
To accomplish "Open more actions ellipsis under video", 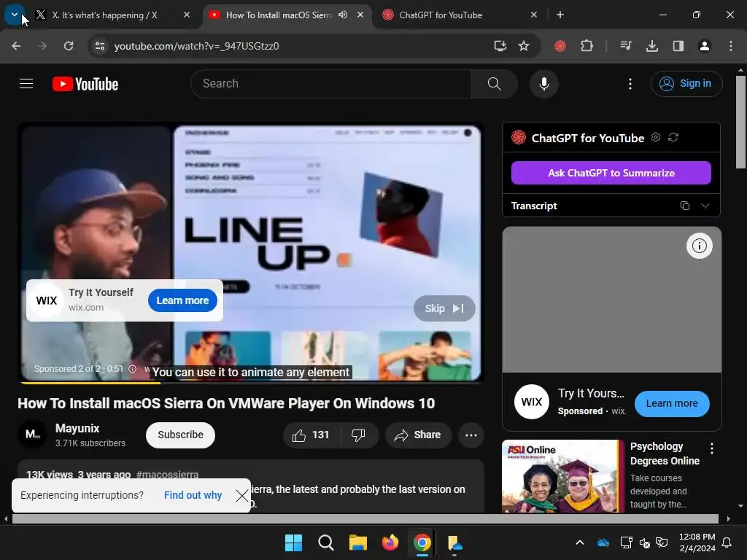I will 471,435.
